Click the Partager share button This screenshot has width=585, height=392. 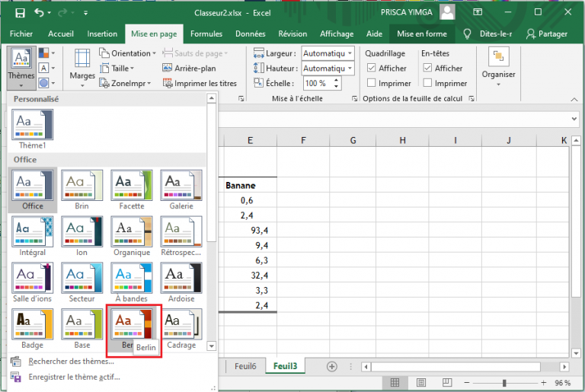point(547,34)
